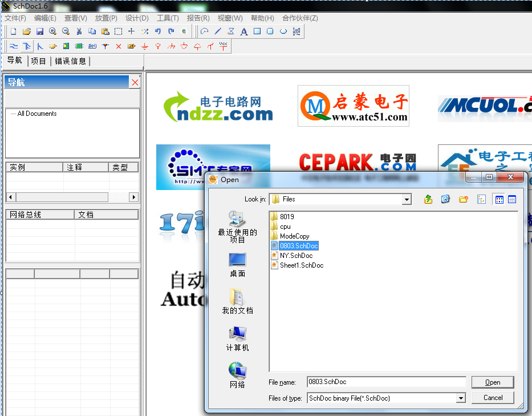Screen dimensions: 532x416
Task: Select the text (A) drawing tool
Action: pos(244,31)
